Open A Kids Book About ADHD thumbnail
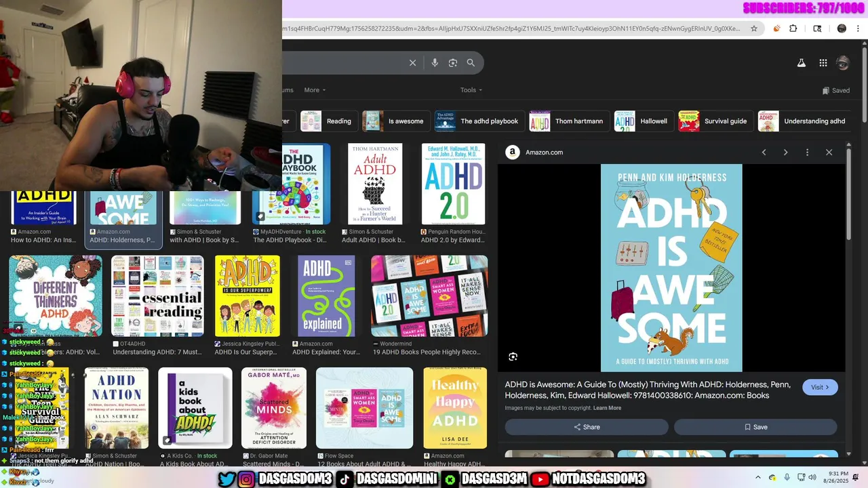Viewport: 868px width, 488px height. [195, 408]
